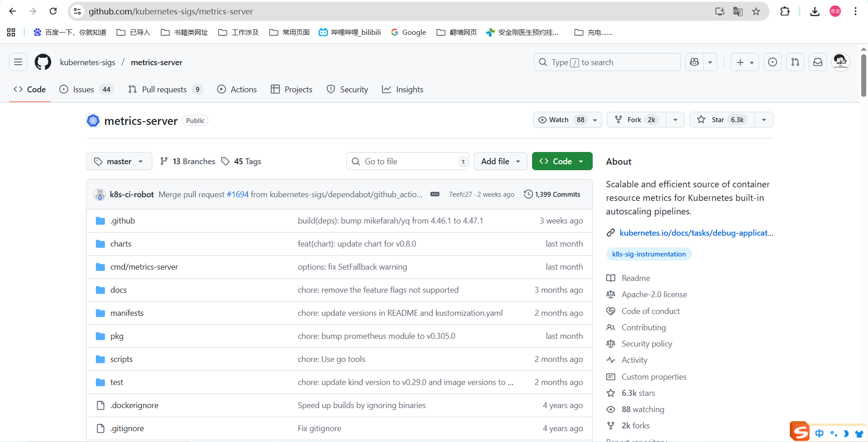868x442 pixels.
Task: Open the .github folder
Action: (123, 221)
